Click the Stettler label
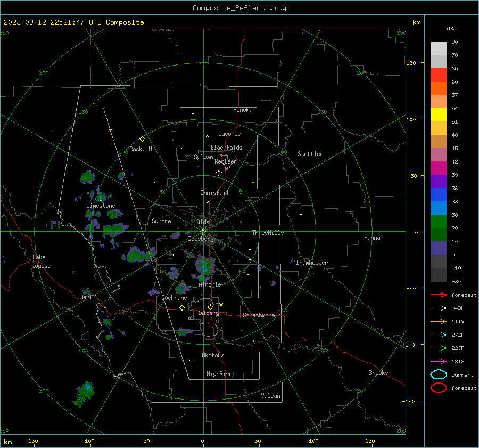 (310, 154)
